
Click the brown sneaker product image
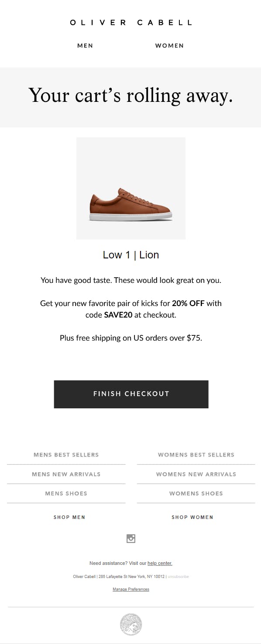tap(131, 188)
